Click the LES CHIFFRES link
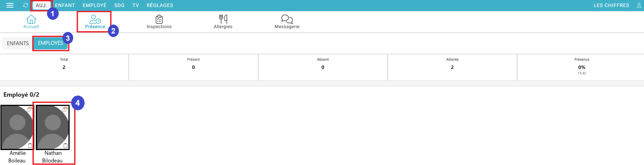The image size is (644, 165). [611, 5]
